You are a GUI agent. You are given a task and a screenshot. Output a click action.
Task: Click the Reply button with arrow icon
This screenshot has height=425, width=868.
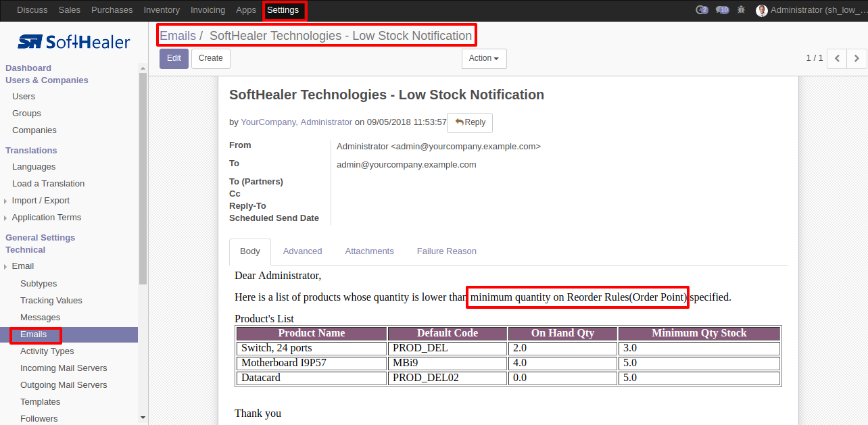[x=470, y=122]
